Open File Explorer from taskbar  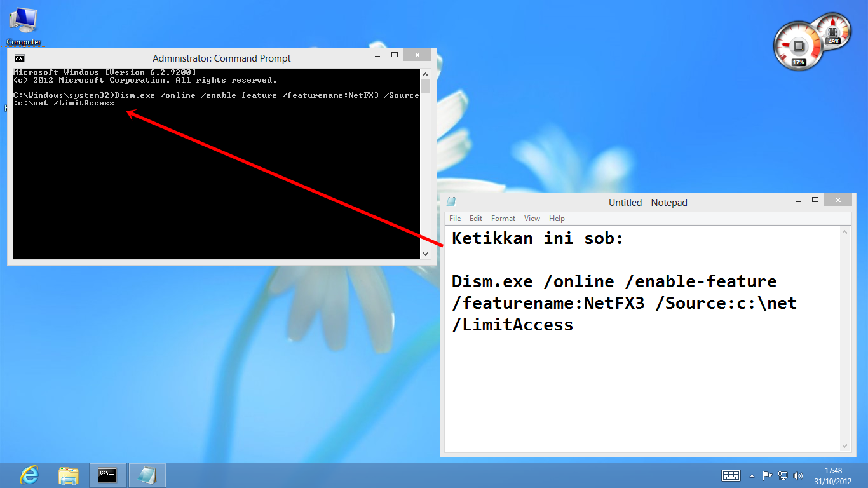(x=69, y=475)
